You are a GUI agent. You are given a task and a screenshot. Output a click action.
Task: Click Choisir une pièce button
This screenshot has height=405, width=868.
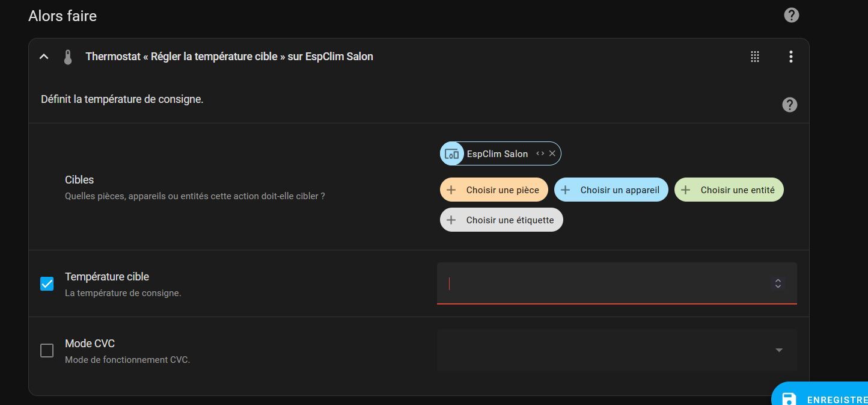tap(494, 190)
